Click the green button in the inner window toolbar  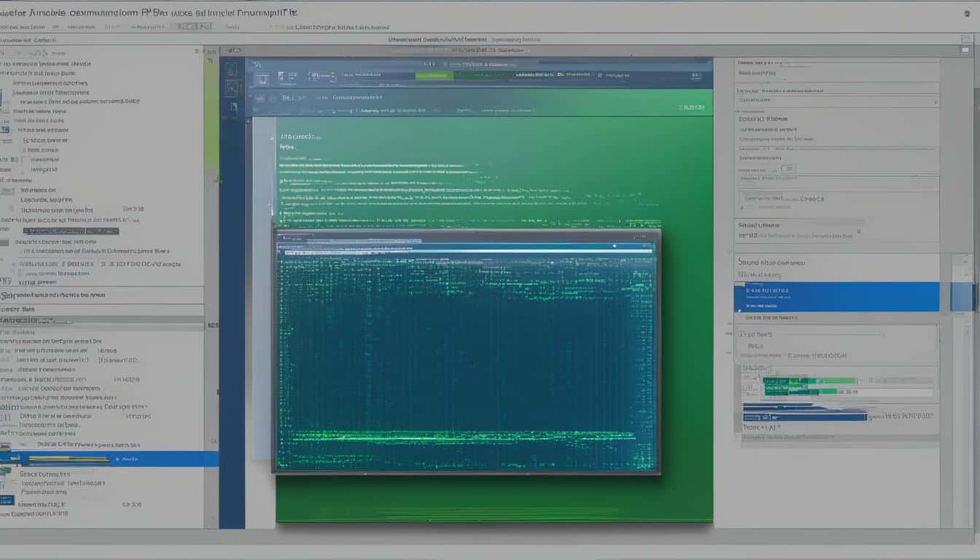(x=435, y=75)
